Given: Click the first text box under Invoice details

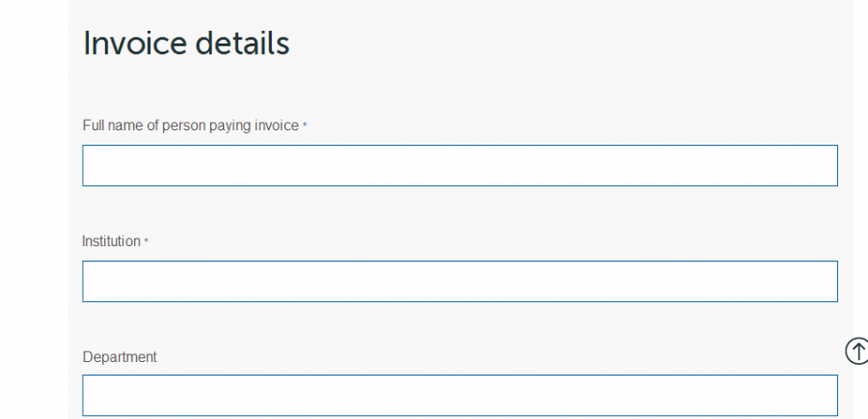Looking at the screenshot, I should click(459, 165).
